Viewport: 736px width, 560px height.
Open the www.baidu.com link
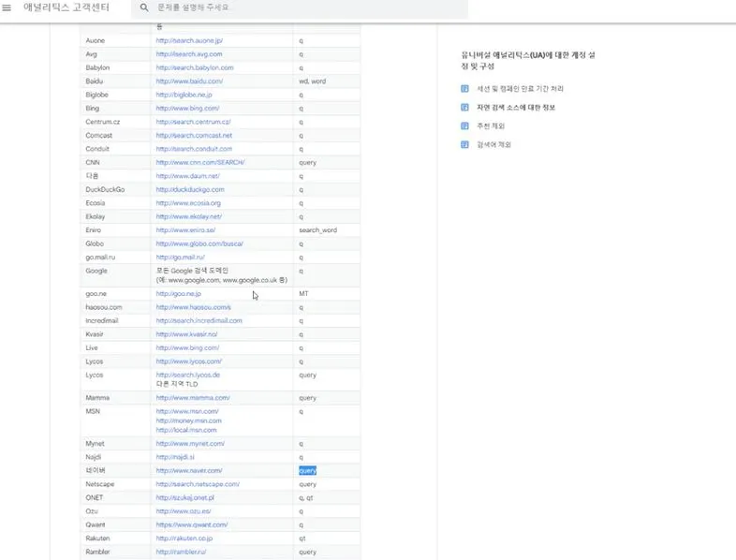pos(189,81)
